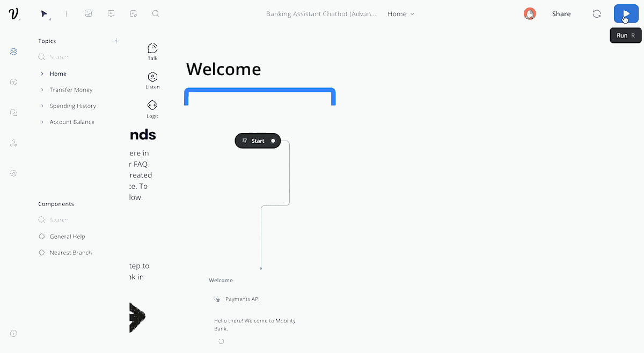Open the Talk steps menu

click(x=152, y=52)
